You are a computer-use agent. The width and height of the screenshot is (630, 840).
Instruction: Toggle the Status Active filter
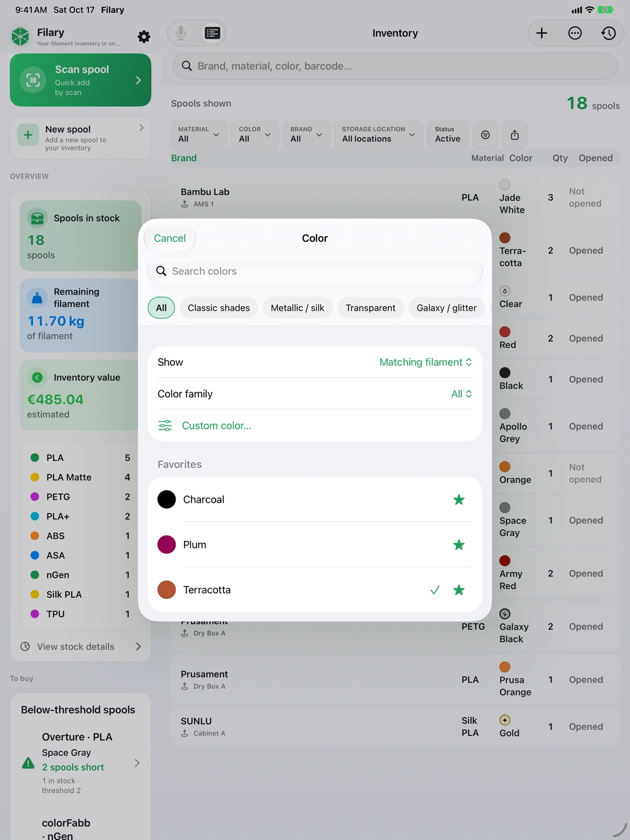click(x=447, y=135)
